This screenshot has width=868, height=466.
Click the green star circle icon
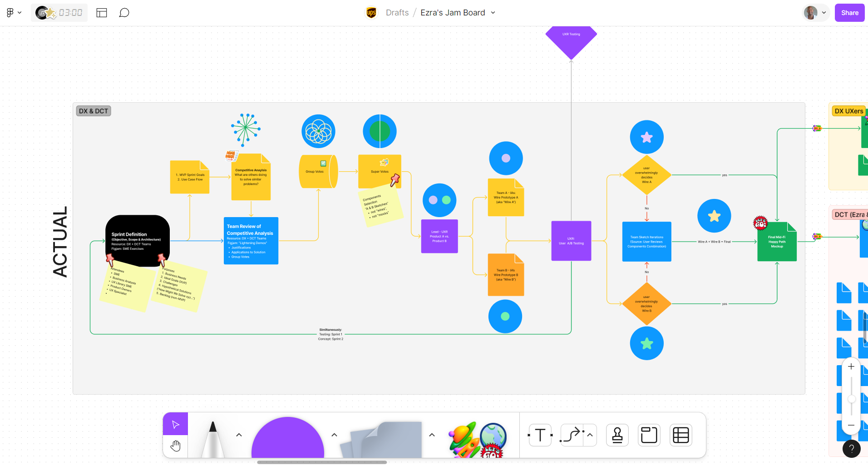click(x=646, y=343)
